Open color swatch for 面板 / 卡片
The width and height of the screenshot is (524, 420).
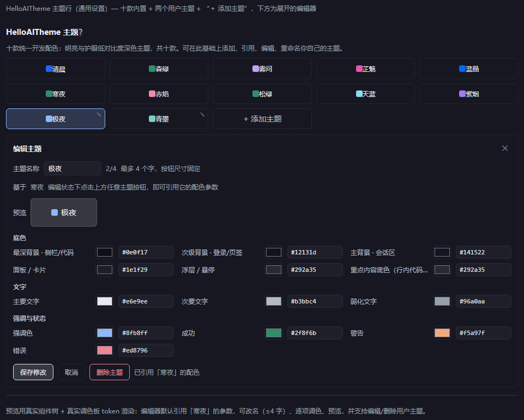coord(105,270)
